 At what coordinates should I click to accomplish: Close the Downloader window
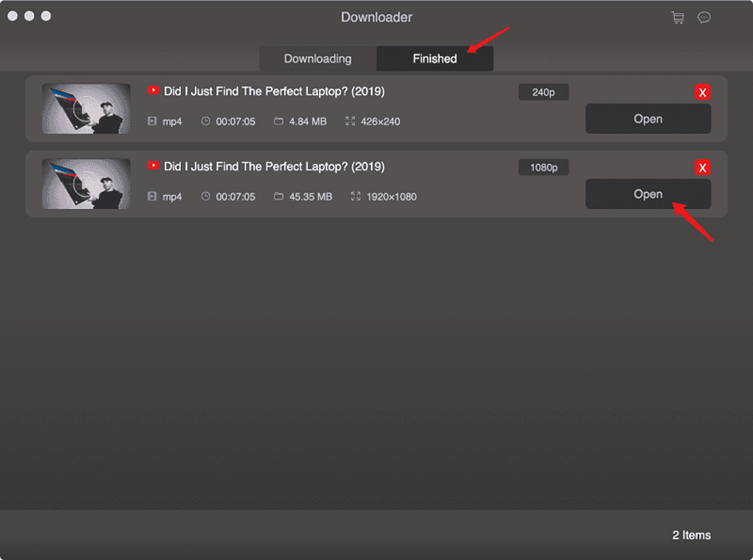(x=13, y=15)
